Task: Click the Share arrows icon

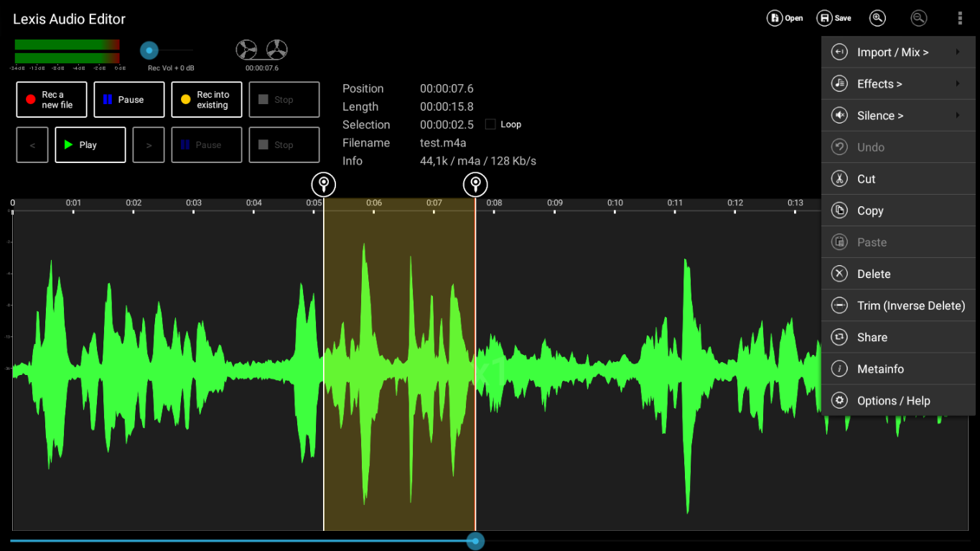Action: pyautogui.click(x=839, y=337)
